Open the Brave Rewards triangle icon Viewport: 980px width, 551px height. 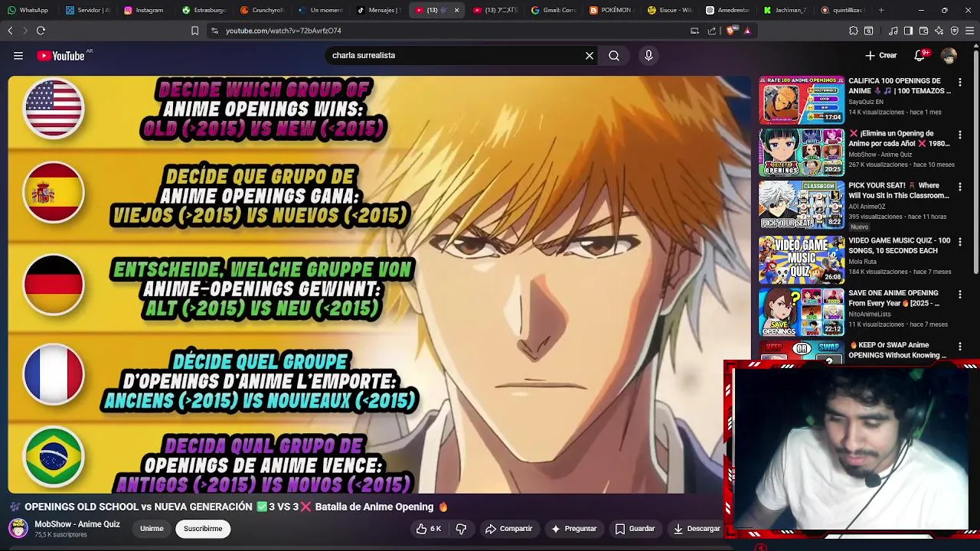(747, 31)
